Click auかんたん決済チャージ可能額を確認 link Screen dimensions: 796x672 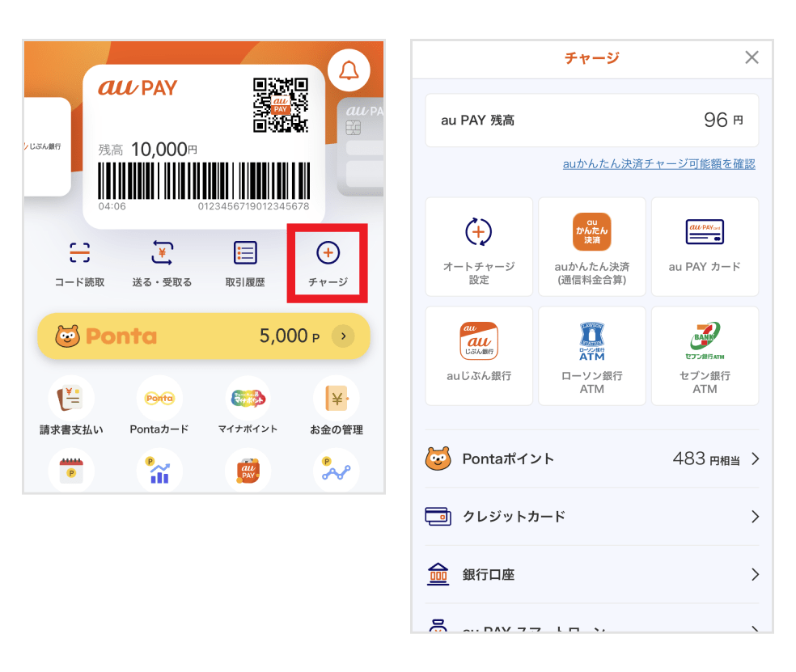click(659, 164)
